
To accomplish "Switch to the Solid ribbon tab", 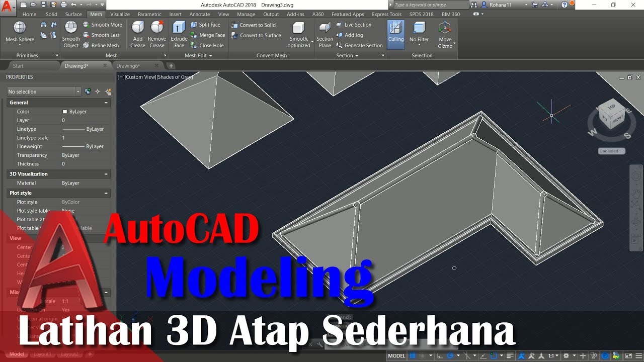I will [51, 14].
